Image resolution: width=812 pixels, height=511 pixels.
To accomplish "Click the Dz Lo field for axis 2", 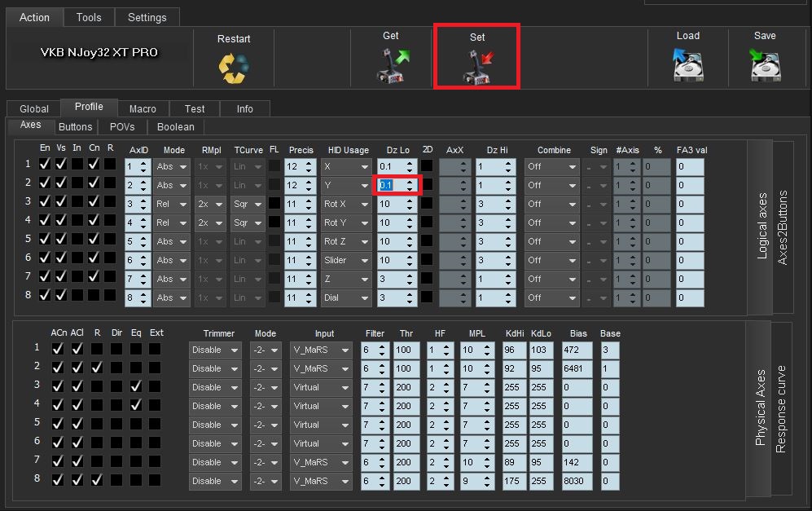I will coord(390,185).
